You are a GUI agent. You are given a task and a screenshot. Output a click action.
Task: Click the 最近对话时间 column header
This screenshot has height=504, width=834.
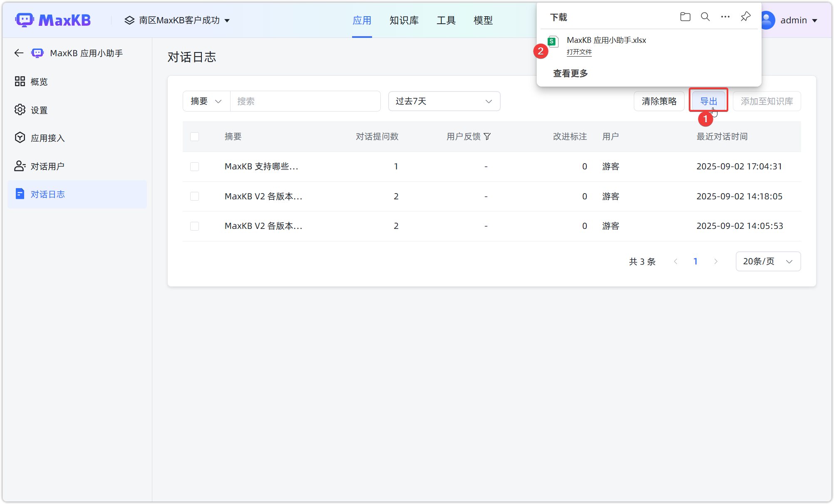[x=722, y=137]
